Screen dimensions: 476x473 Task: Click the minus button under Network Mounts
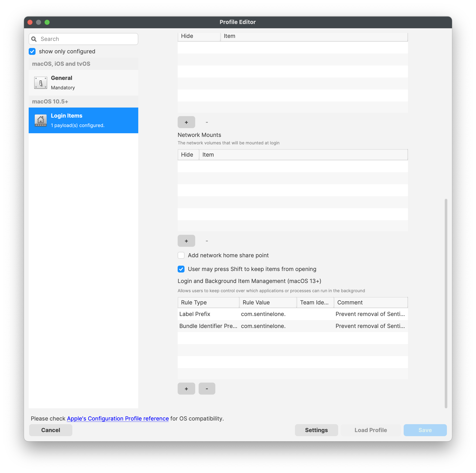coord(207,240)
